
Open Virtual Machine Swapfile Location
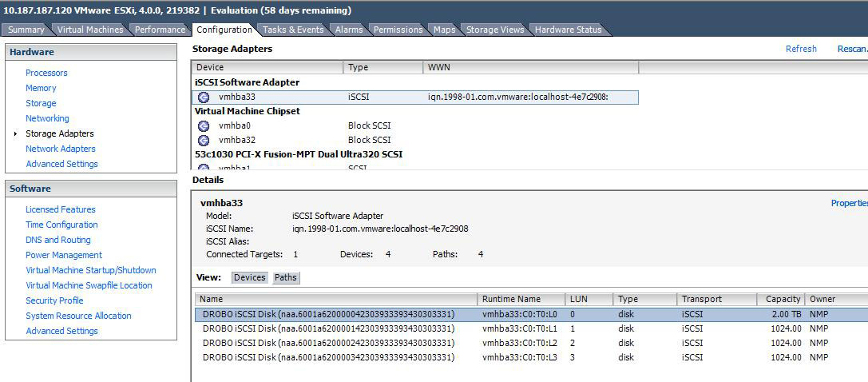89,285
